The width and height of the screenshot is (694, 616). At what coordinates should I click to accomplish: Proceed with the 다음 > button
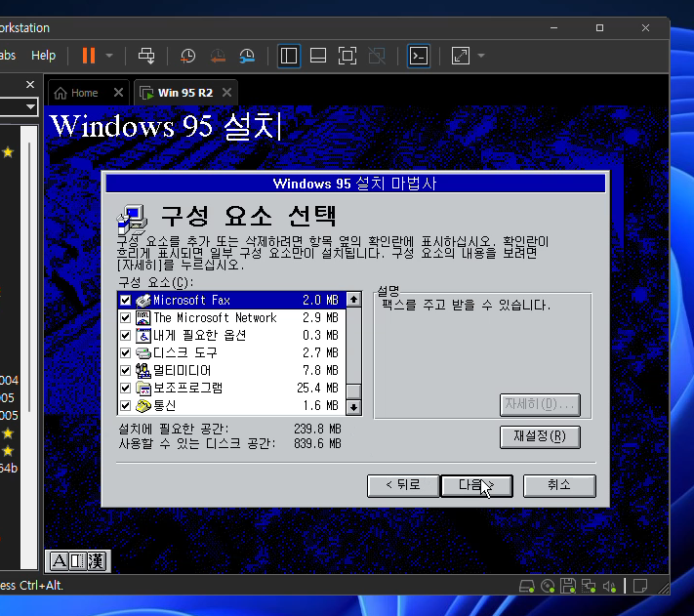pyautogui.click(x=476, y=485)
